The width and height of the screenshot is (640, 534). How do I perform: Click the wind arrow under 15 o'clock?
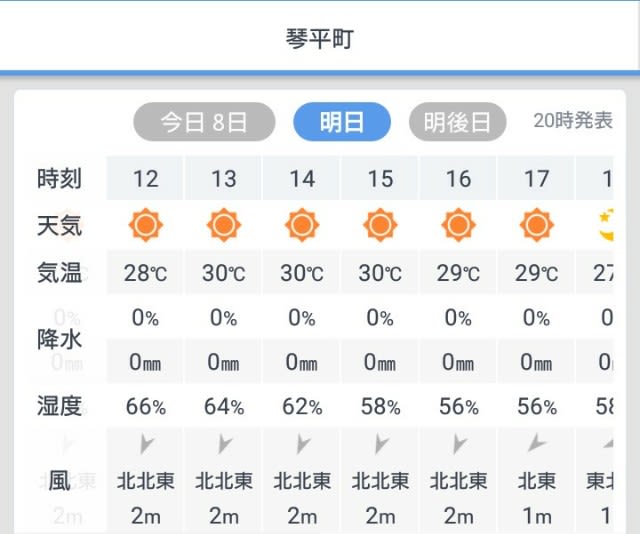pos(381,444)
